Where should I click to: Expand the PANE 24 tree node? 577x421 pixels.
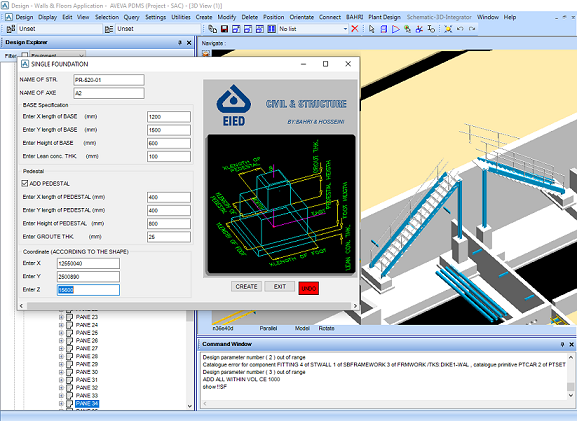61,325
